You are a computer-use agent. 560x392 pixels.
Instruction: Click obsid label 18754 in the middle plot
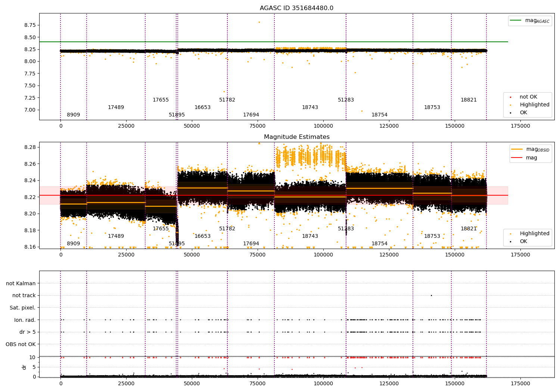pos(380,244)
